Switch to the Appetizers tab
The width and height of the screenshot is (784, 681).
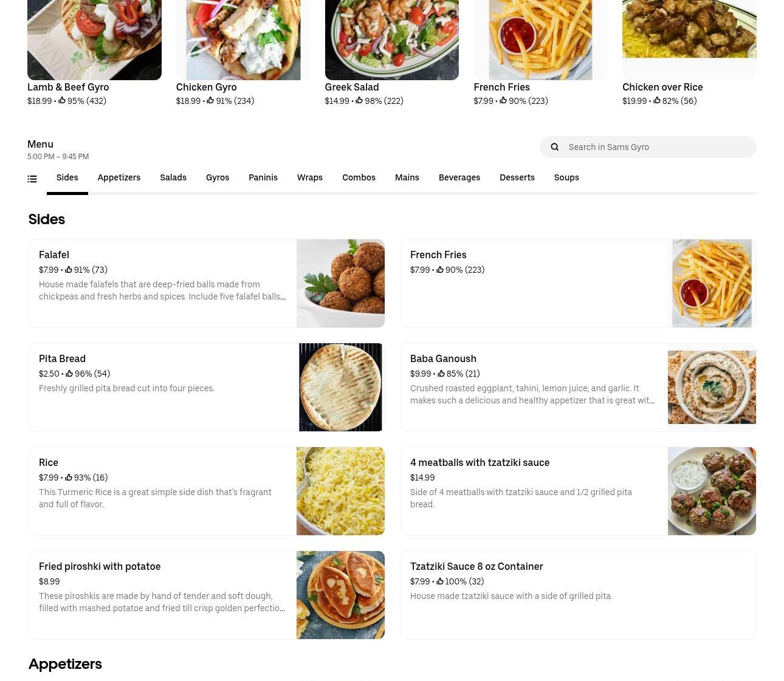point(119,177)
